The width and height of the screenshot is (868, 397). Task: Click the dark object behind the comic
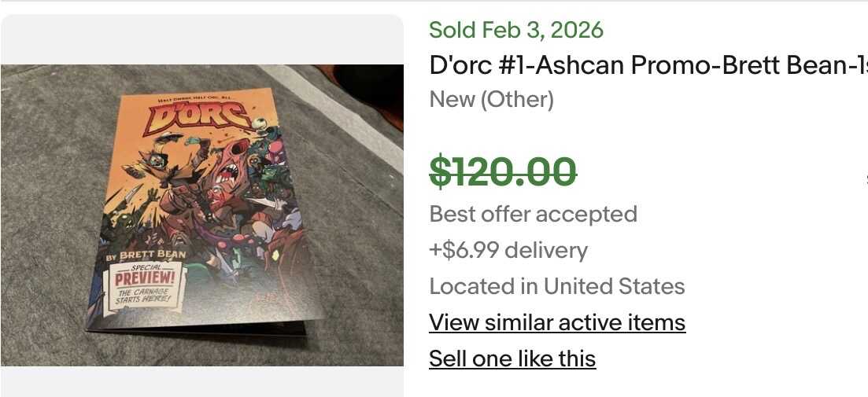pos(370,88)
